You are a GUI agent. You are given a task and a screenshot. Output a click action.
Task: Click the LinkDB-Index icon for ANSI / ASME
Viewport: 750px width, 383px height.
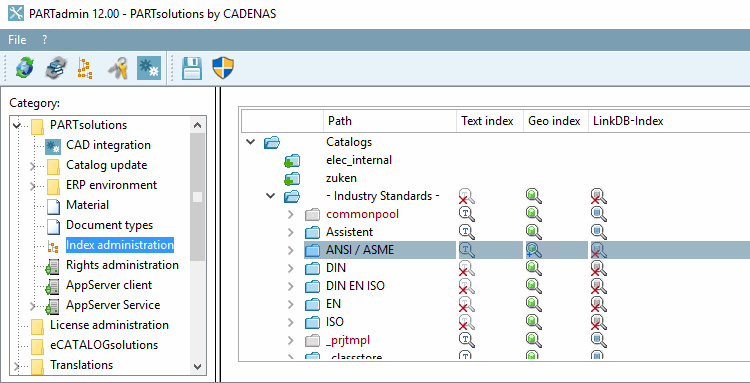[x=598, y=250]
